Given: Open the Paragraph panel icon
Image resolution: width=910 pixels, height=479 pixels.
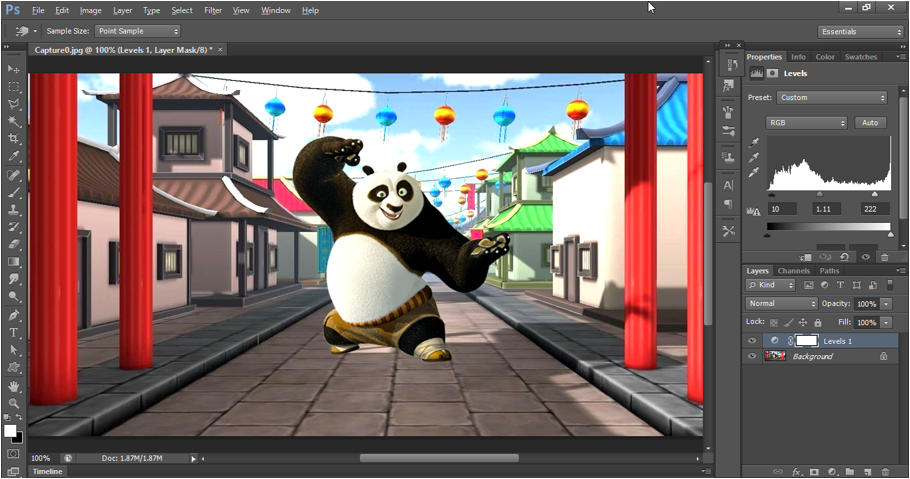Looking at the screenshot, I should coord(729,204).
